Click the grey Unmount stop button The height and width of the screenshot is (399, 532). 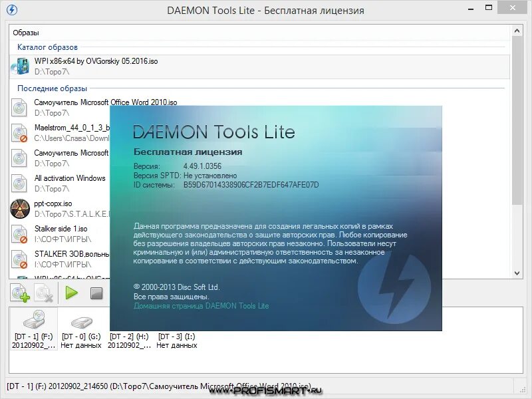96,293
